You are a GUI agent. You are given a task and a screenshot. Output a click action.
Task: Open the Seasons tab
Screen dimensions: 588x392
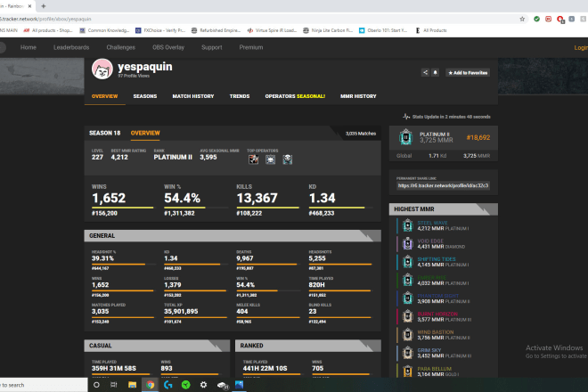144,96
